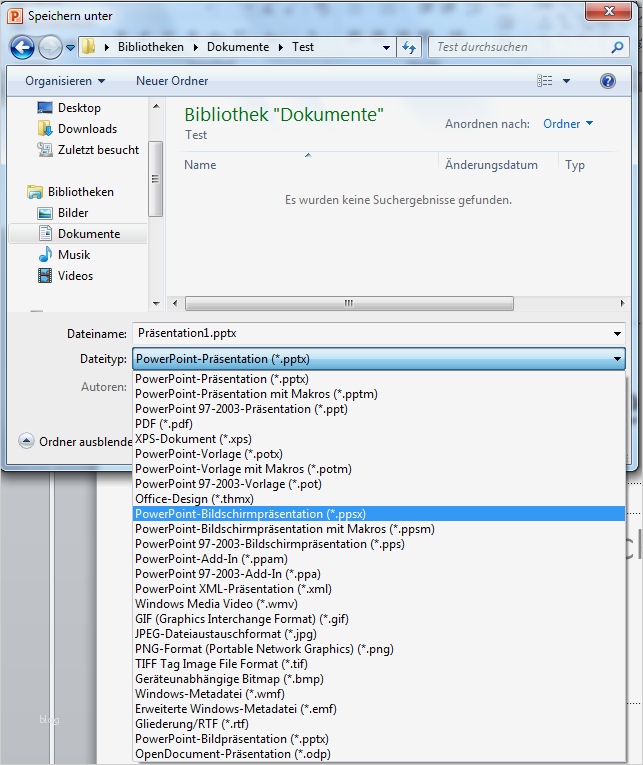Click the folder icon in the address bar
This screenshot has height=765, width=643.
[x=88, y=47]
